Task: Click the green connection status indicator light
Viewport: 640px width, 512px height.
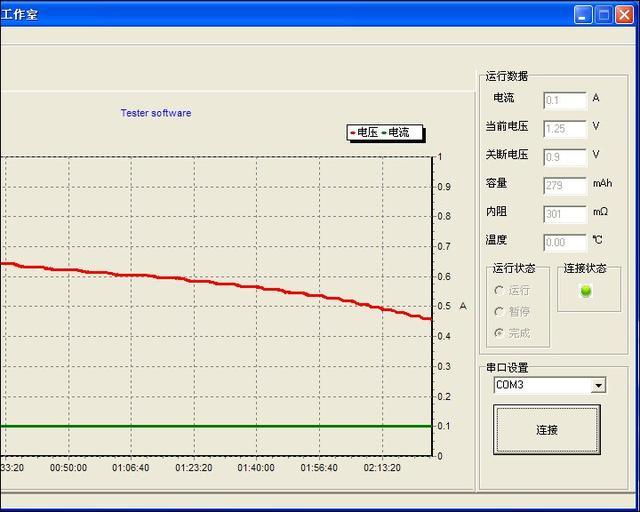Action: (586, 291)
